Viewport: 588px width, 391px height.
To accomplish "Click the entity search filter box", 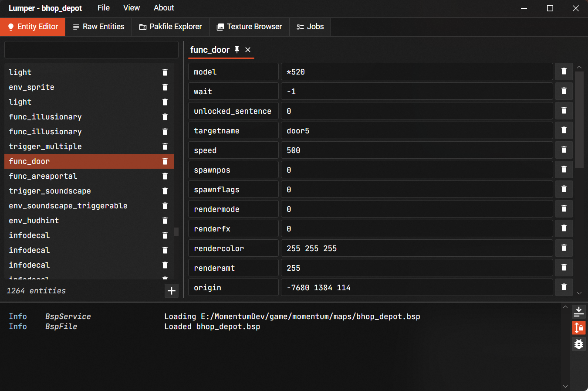I will (91, 50).
